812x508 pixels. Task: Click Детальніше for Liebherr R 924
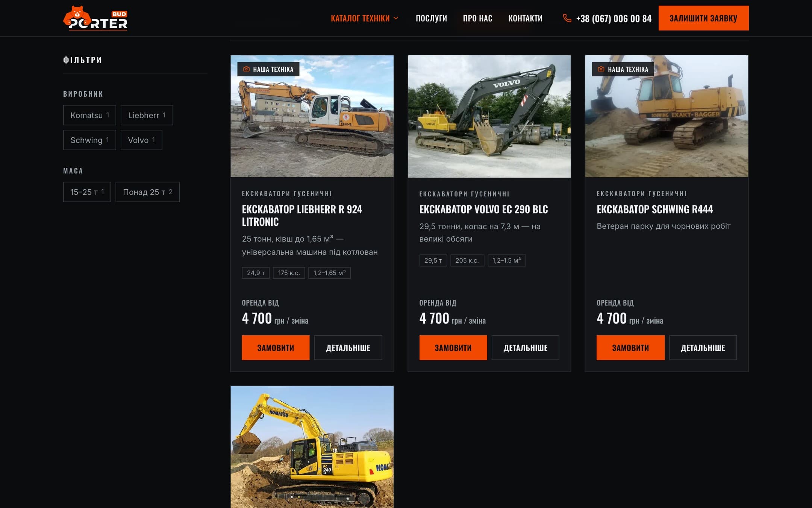tap(348, 348)
